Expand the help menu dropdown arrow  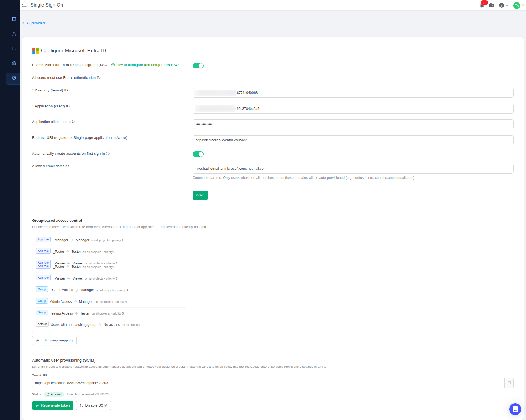507,5
